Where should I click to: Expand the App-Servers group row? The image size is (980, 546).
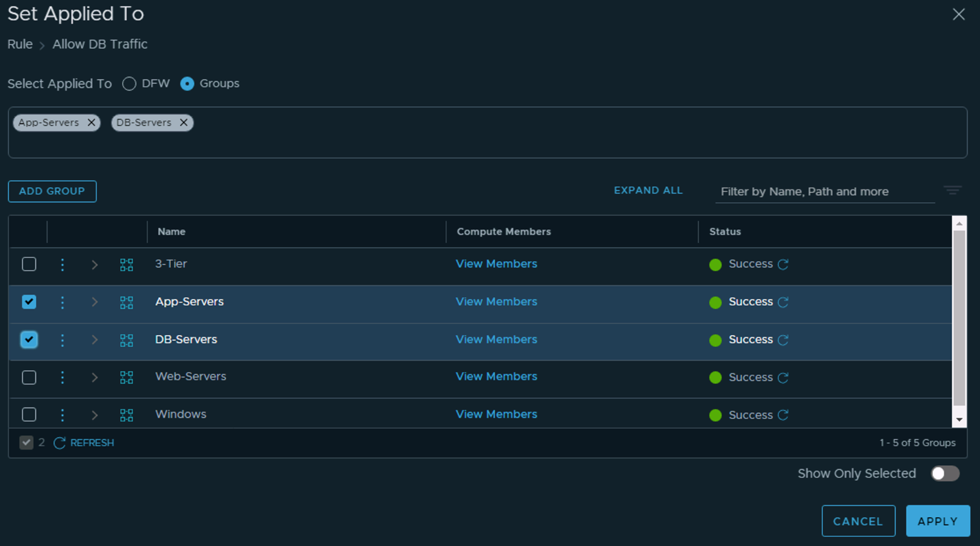[94, 302]
